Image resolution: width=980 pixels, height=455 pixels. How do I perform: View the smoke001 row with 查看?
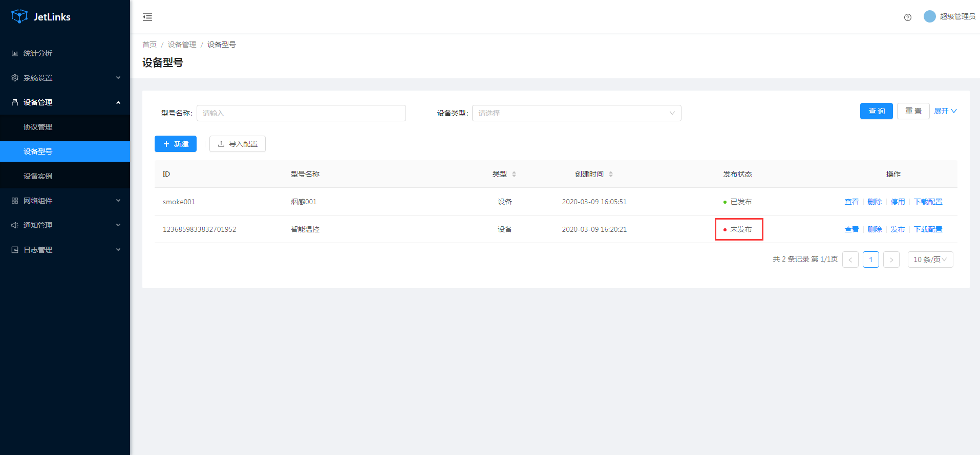[x=851, y=202]
